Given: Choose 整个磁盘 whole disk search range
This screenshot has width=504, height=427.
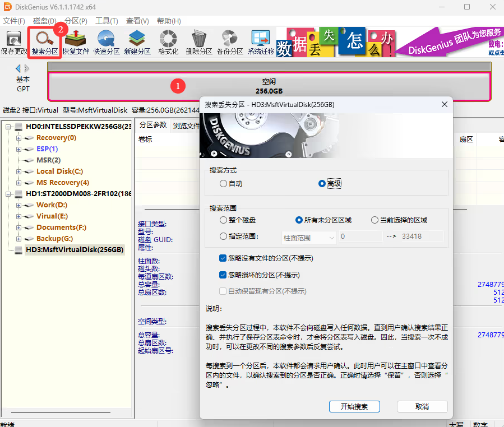Looking at the screenshot, I should point(238,220).
